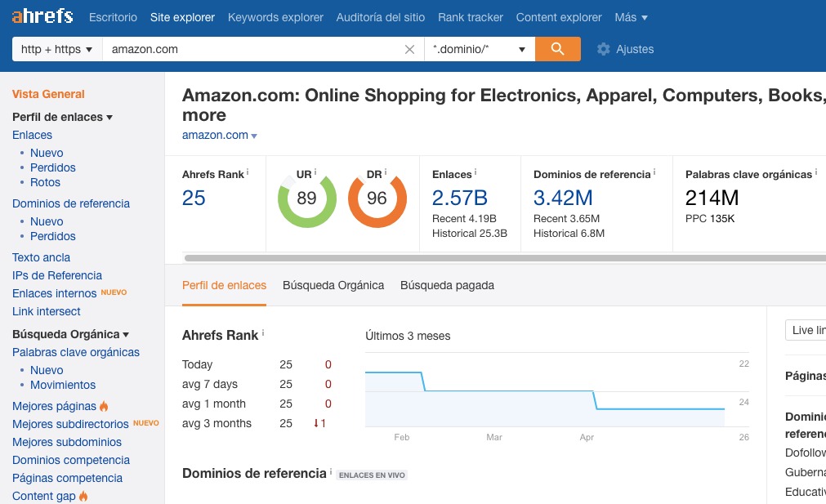Click the UR 89 green gauge
826x504 pixels.
(306, 198)
